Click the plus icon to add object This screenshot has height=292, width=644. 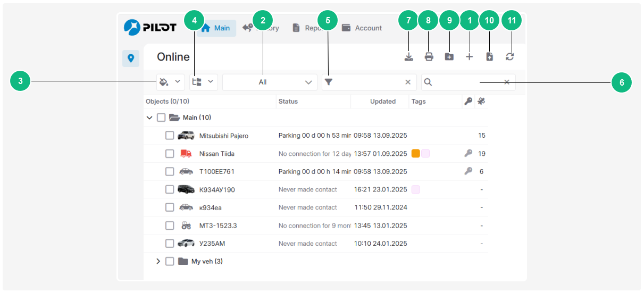(x=469, y=57)
